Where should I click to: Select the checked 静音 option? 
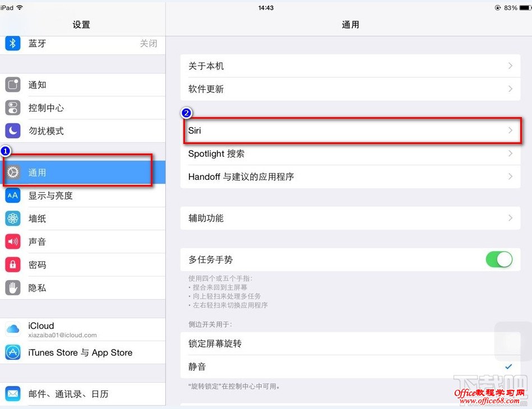pyautogui.click(x=350, y=366)
